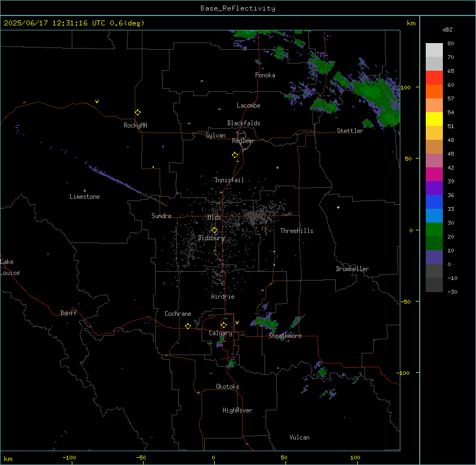The width and height of the screenshot is (476, 465).
Task: Click the Limestone label
Action: tap(84, 197)
